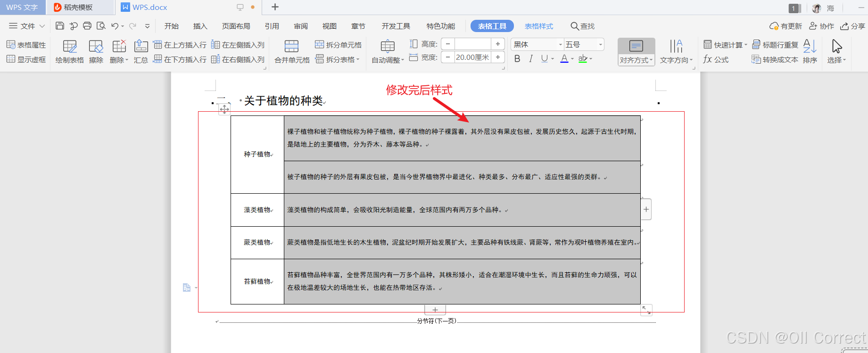Increase row height with plus button
Image resolution: width=868 pixels, height=353 pixels.
pyautogui.click(x=498, y=44)
